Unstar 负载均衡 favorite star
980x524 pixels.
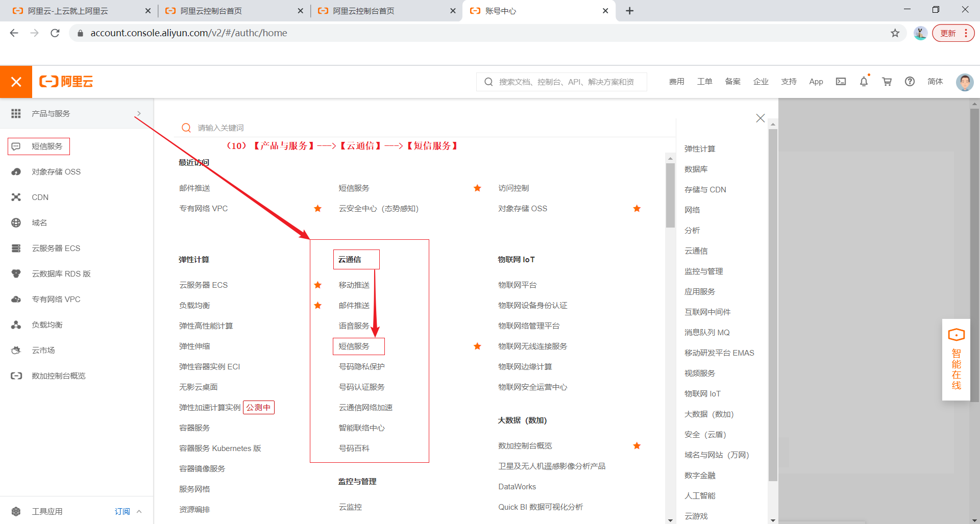(317, 306)
